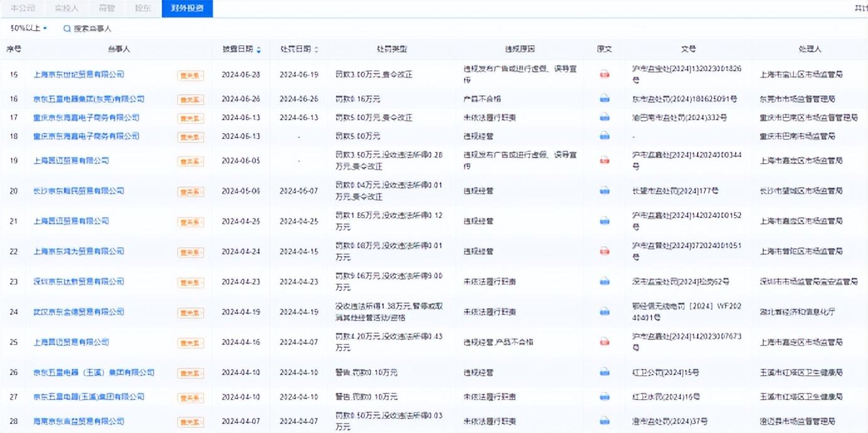Viewport: 868px width, 433px height.
Task: Select the disclosure date 2024-06-28
Action: click(241, 74)
